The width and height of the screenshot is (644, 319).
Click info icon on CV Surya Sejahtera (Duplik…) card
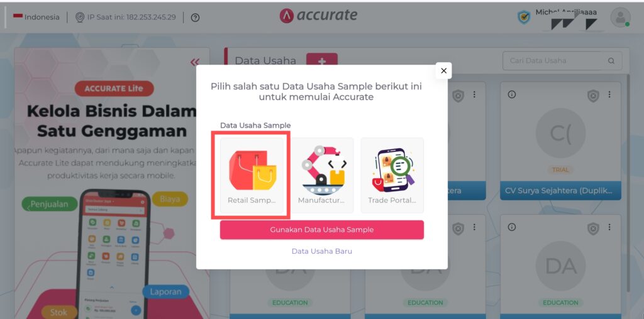tap(511, 94)
